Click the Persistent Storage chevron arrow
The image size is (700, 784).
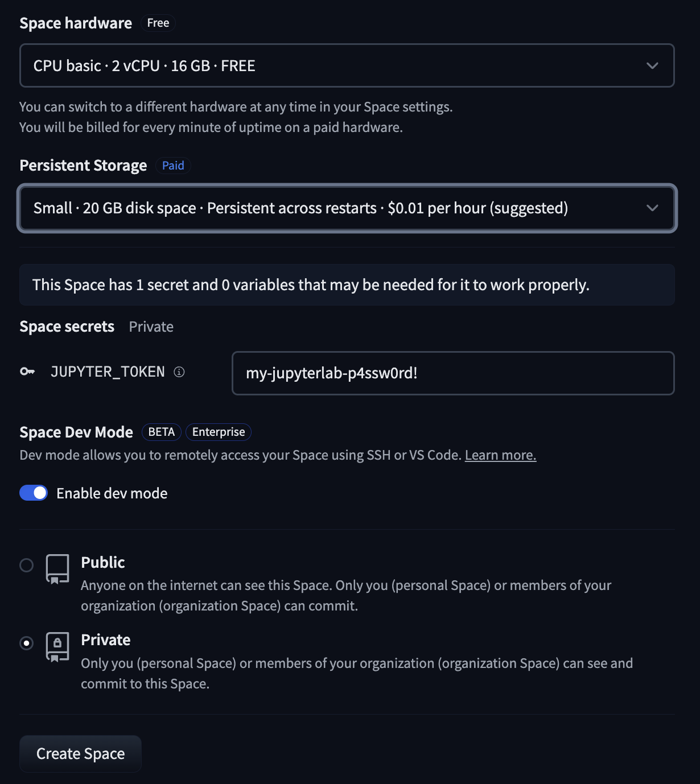pyautogui.click(x=652, y=208)
